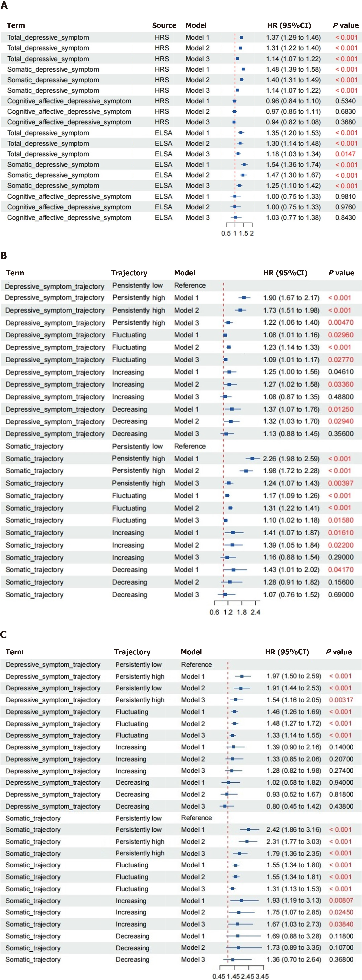Screen dimensions: 362x980
Task: Select HR value "0.80 (0.45 to 1.42)"
Action: coord(294,806)
